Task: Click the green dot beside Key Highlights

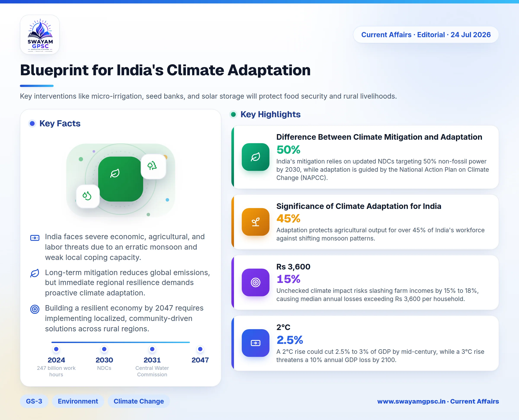Action: pyautogui.click(x=233, y=114)
